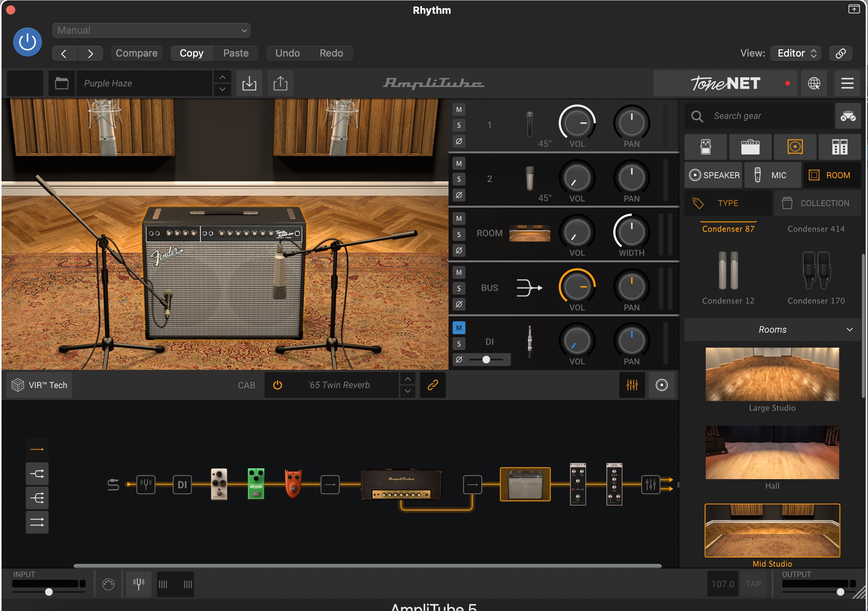This screenshot has height=611, width=868.
Task: Select the COLLECTION filter tab
Action: click(818, 203)
